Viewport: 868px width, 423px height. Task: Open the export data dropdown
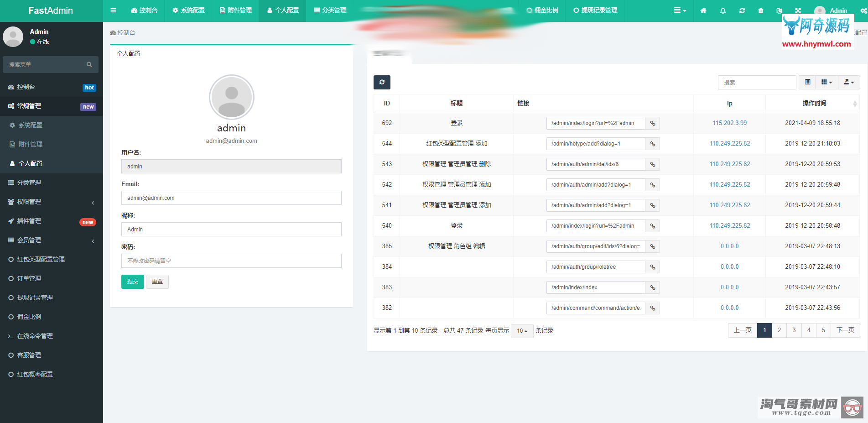(848, 82)
